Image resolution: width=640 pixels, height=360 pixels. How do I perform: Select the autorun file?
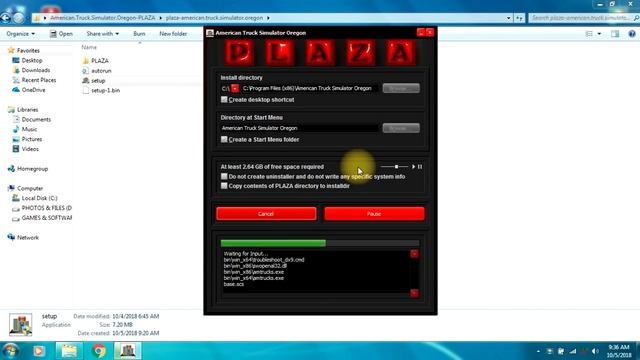point(101,71)
